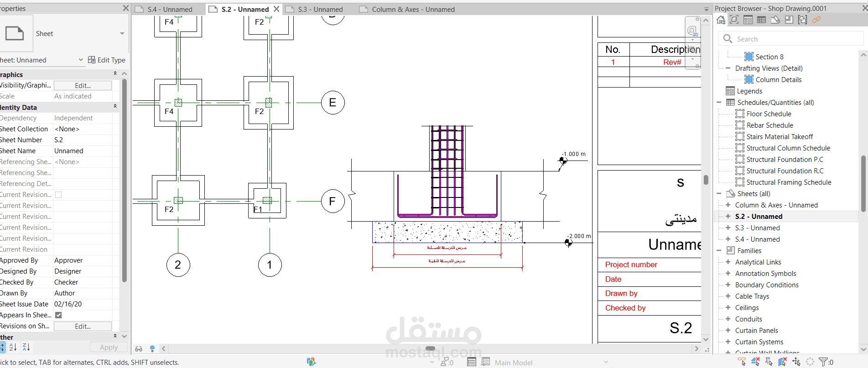Image resolution: width=868 pixels, height=368 pixels.
Task: Click the worksets icon in status bar
Action: click(x=312, y=362)
